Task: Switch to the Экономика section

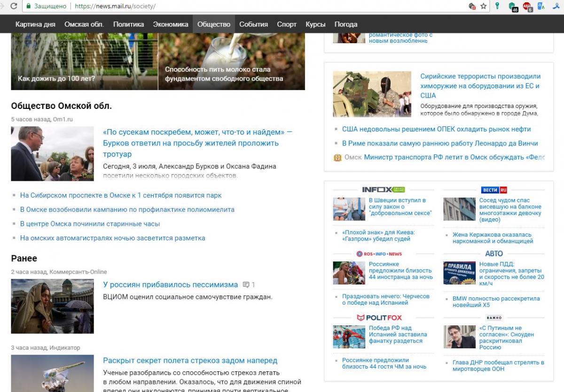Action: click(x=171, y=24)
